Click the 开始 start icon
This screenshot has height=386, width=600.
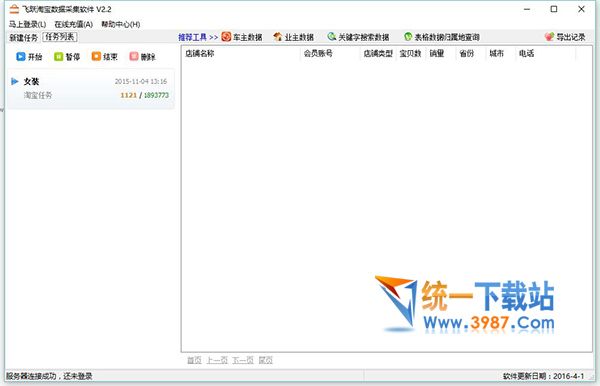coord(21,57)
